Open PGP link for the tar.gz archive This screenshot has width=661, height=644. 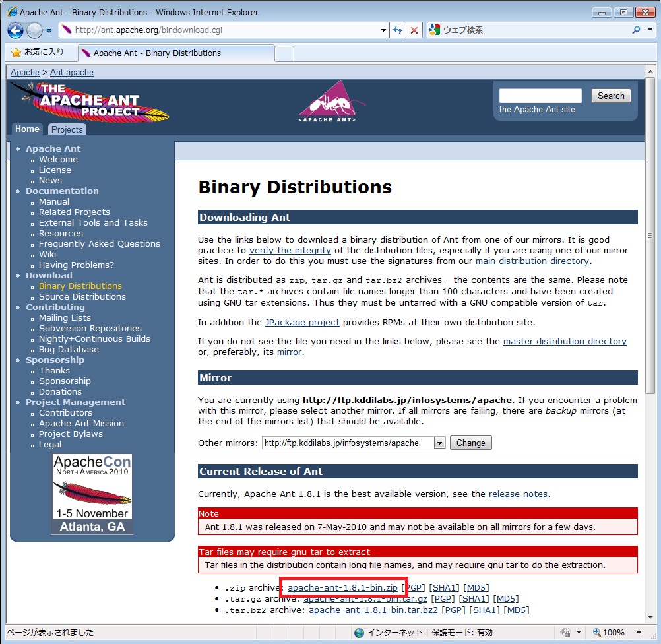click(443, 599)
